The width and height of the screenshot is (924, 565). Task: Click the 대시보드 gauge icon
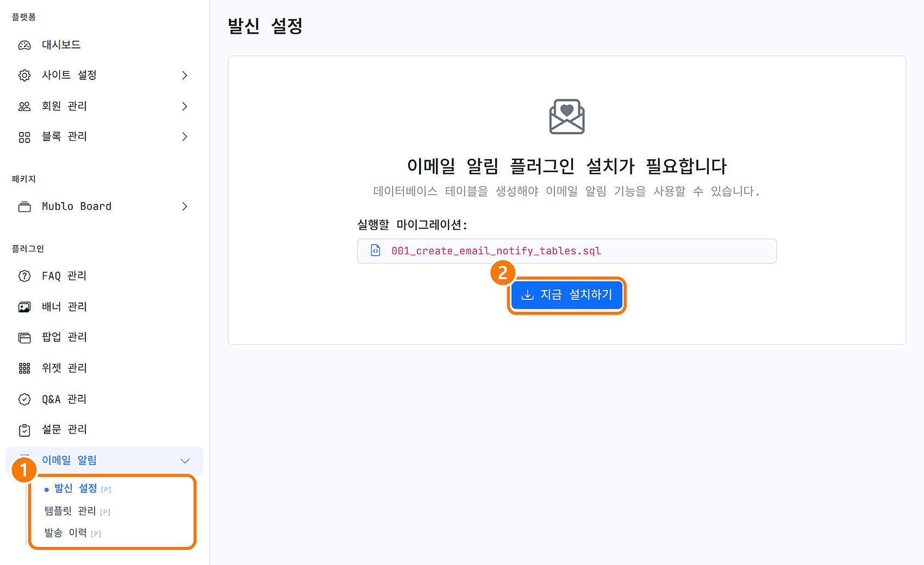click(24, 45)
